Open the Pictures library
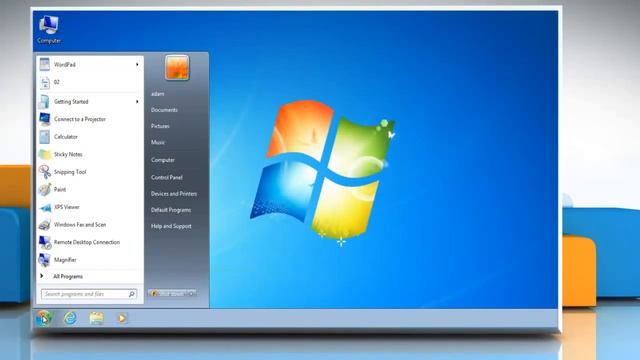The width and height of the screenshot is (640, 360). [160, 126]
